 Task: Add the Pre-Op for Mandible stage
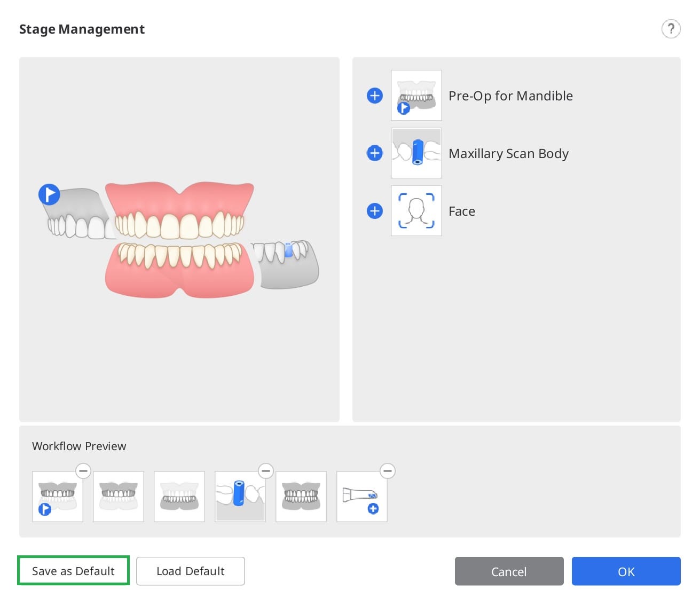tap(375, 96)
